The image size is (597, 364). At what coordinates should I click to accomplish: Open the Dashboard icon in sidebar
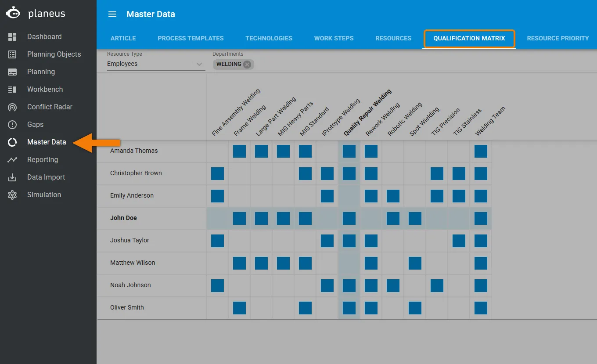(x=12, y=37)
